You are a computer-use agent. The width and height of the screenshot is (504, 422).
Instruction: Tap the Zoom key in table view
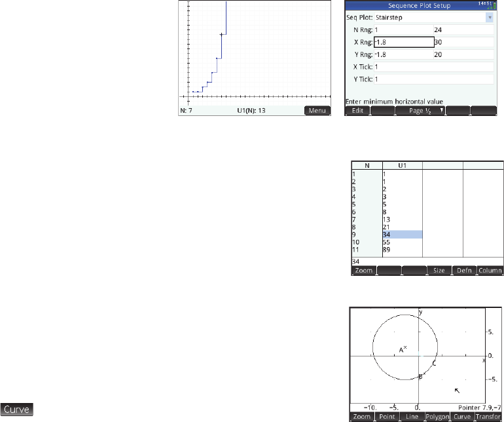tap(364, 271)
